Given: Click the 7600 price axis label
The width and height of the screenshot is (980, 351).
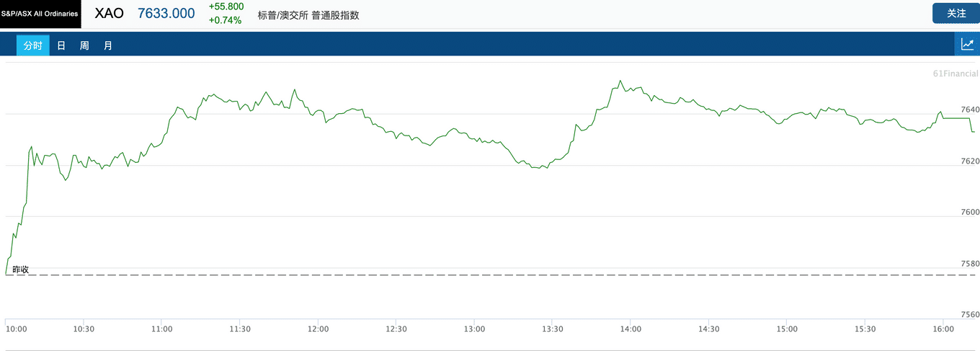Looking at the screenshot, I should coord(971,212).
